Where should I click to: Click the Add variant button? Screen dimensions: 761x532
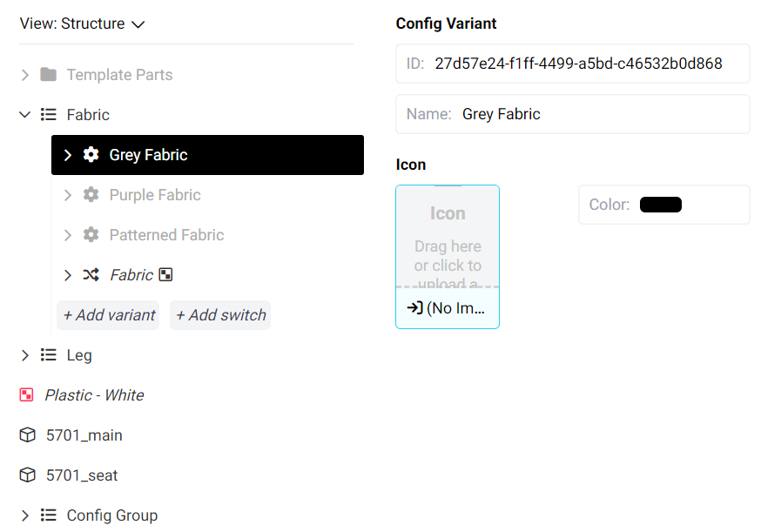(x=109, y=315)
